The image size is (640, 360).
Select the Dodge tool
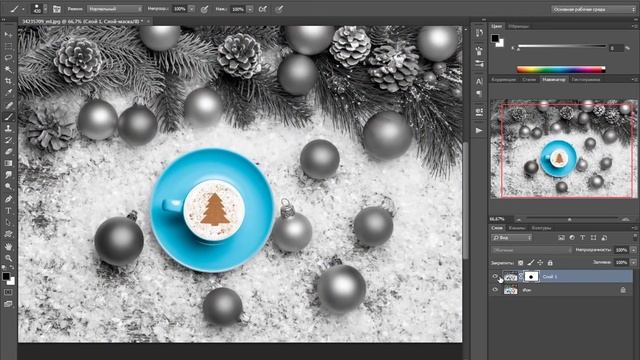[8, 187]
